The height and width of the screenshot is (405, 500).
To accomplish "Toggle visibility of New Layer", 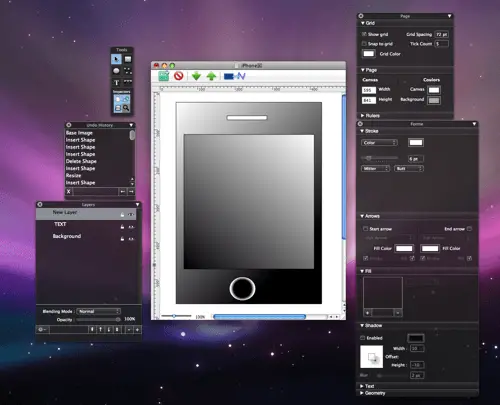I will coord(131,215).
